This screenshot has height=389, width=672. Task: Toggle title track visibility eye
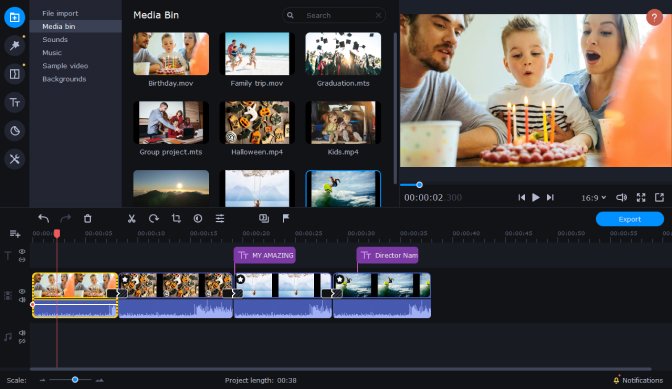point(22,251)
